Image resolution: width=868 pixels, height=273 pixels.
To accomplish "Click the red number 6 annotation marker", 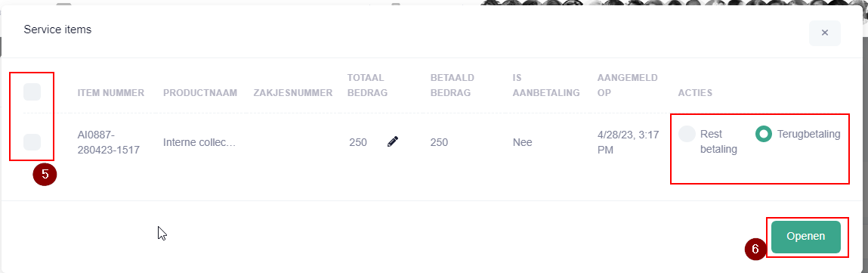I will pyautogui.click(x=755, y=250).
